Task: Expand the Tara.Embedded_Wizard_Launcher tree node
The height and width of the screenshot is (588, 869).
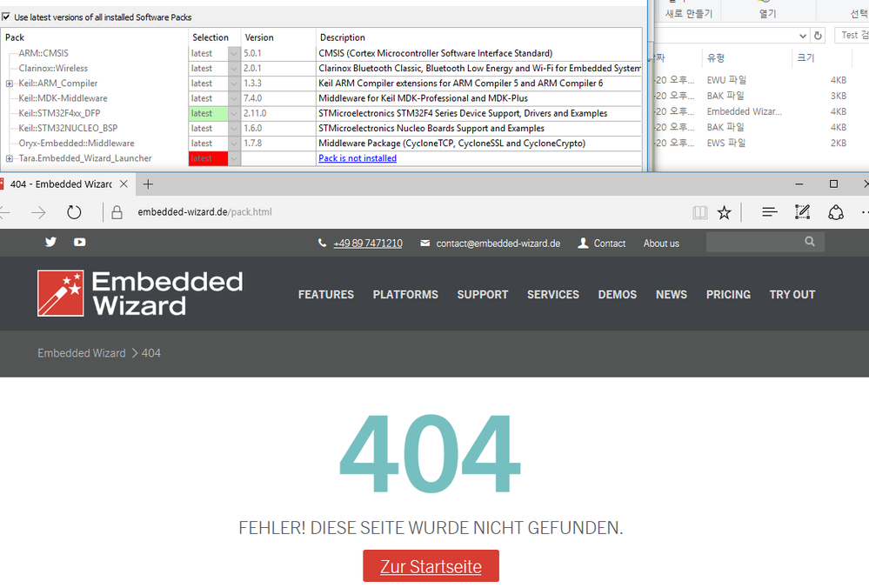Action: coord(10,158)
